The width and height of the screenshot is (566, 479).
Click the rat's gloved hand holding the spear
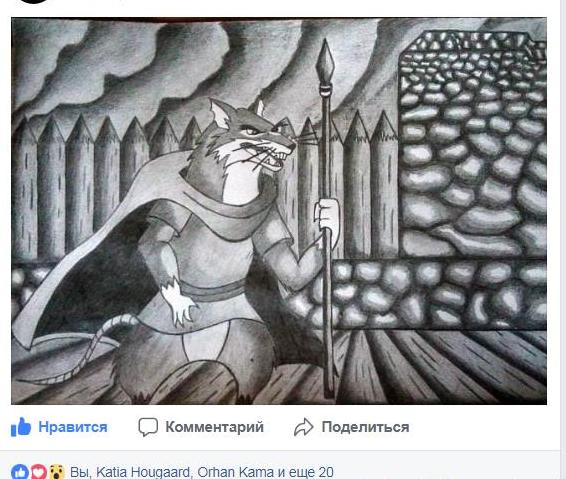point(327,220)
